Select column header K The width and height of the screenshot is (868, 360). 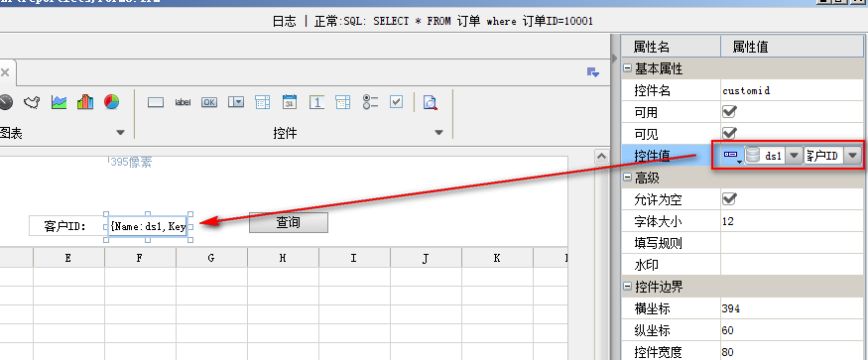pos(497,258)
